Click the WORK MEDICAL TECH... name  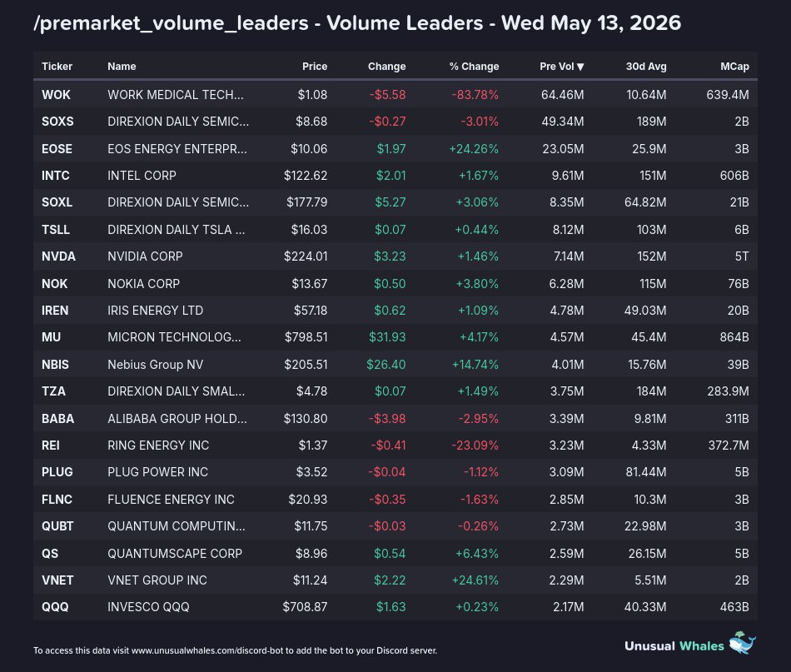[x=176, y=95]
